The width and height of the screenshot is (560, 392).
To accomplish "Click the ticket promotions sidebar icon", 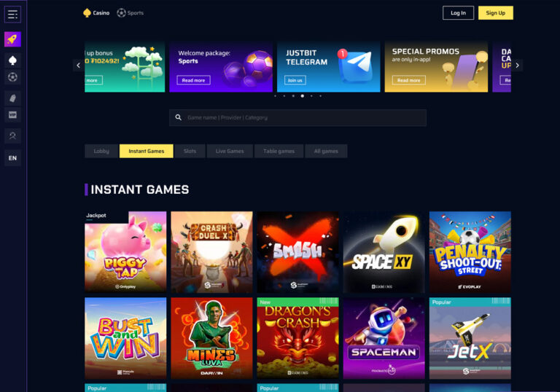I will point(12,98).
